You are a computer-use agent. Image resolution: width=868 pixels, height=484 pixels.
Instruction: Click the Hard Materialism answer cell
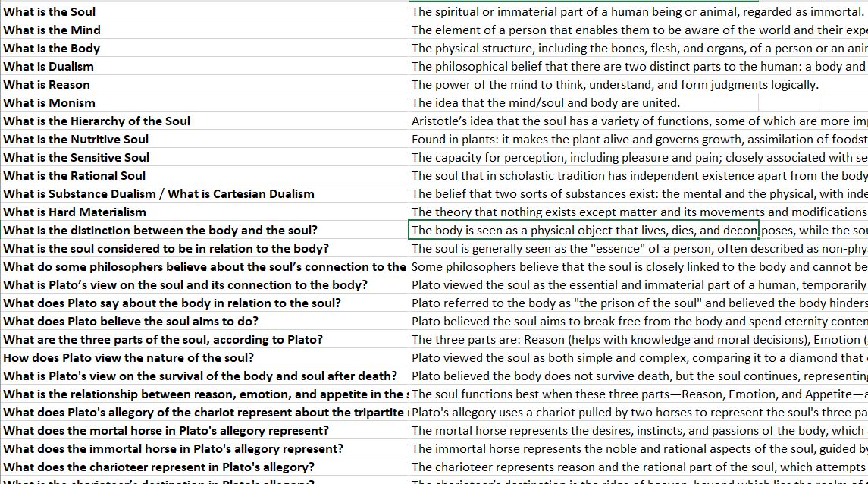[606, 212]
